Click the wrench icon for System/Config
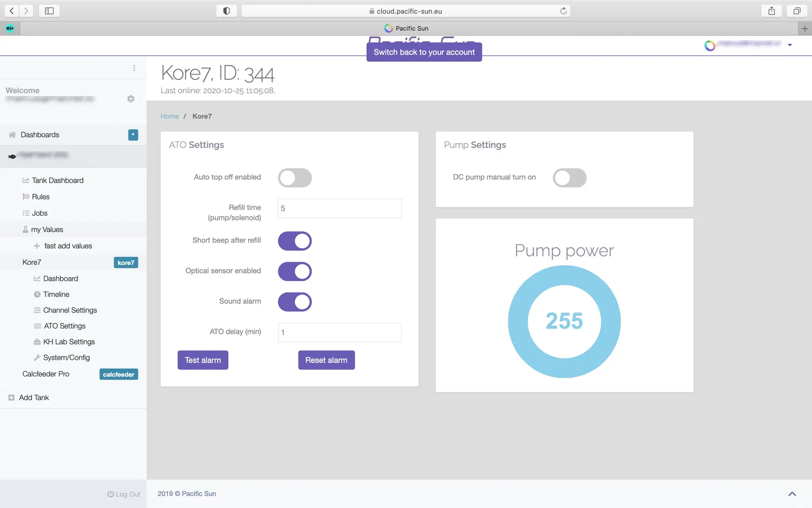 pos(37,357)
